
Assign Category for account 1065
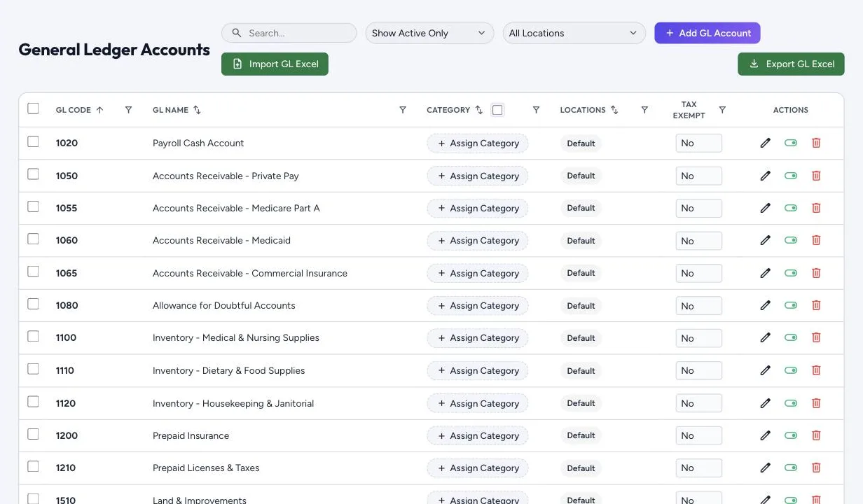(x=478, y=273)
